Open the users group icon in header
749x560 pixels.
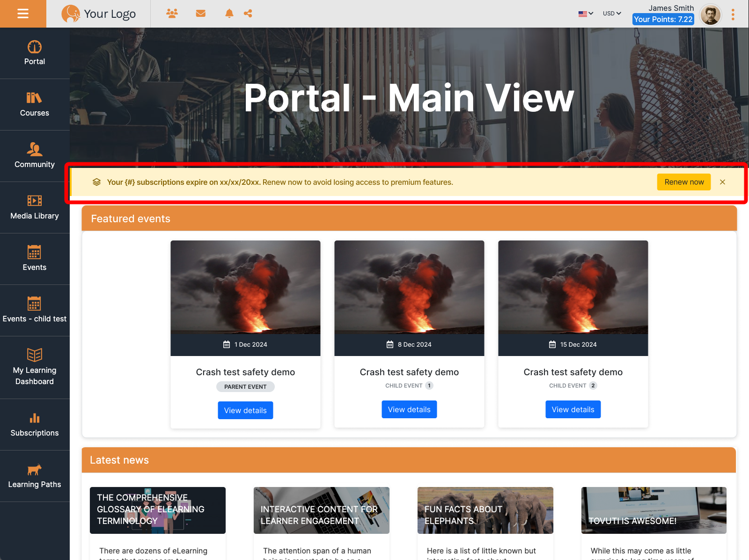(172, 14)
